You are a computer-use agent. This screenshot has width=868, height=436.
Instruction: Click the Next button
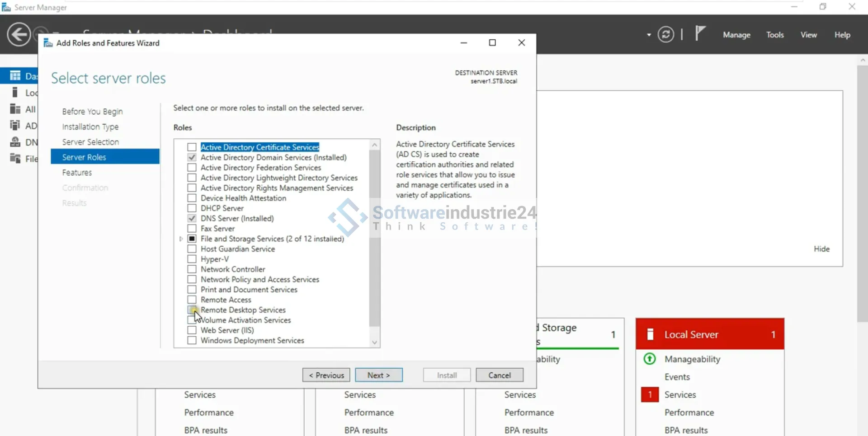378,375
